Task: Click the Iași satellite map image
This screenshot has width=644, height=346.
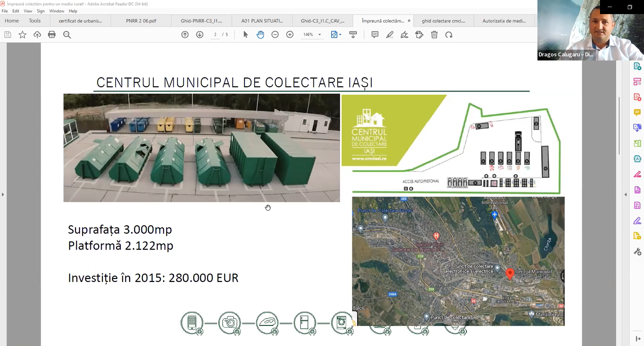Action: [x=458, y=261]
